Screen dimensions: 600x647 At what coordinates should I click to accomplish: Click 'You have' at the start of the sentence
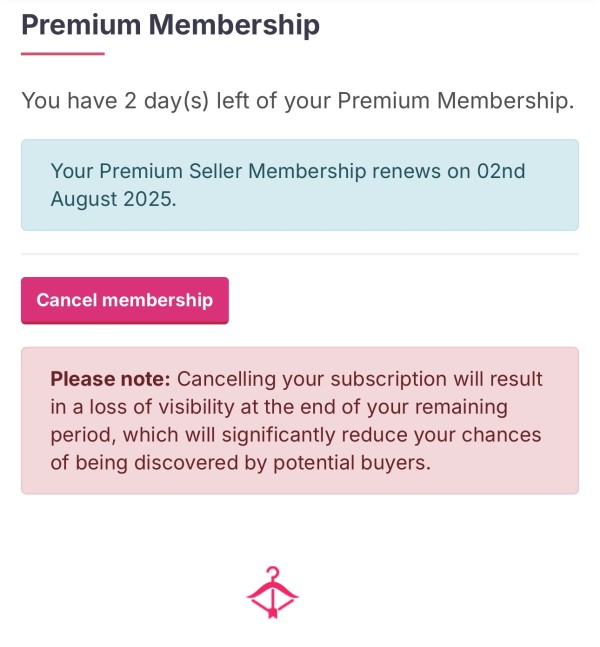click(69, 101)
